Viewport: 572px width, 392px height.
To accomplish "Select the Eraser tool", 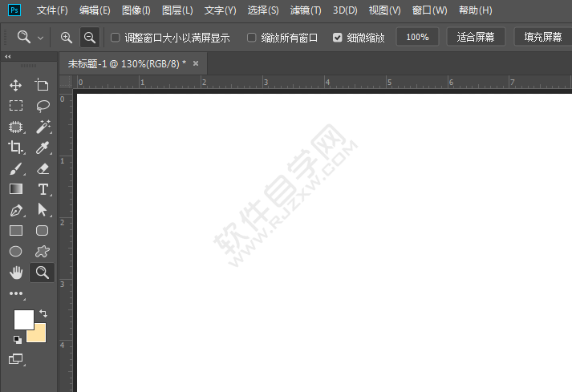I will coord(43,168).
